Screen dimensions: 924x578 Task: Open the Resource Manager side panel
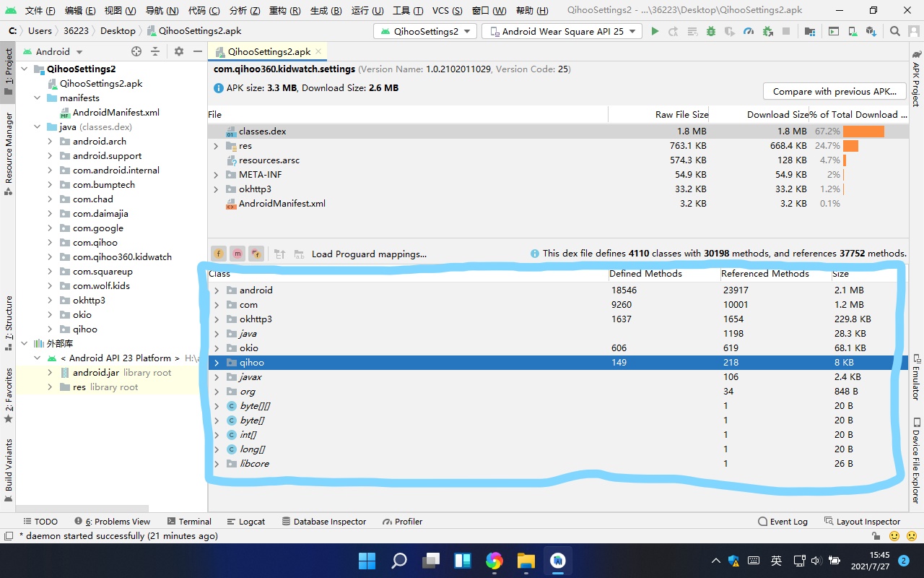point(9,153)
